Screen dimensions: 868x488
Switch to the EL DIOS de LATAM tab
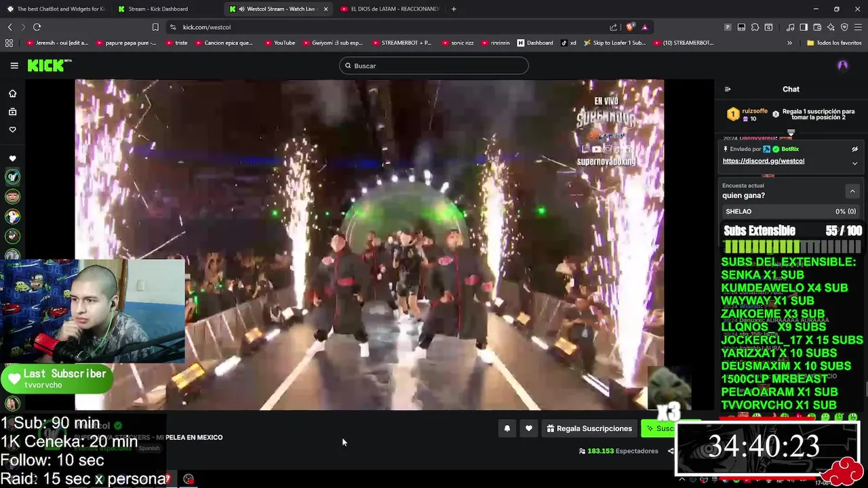(x=390, y=9)
